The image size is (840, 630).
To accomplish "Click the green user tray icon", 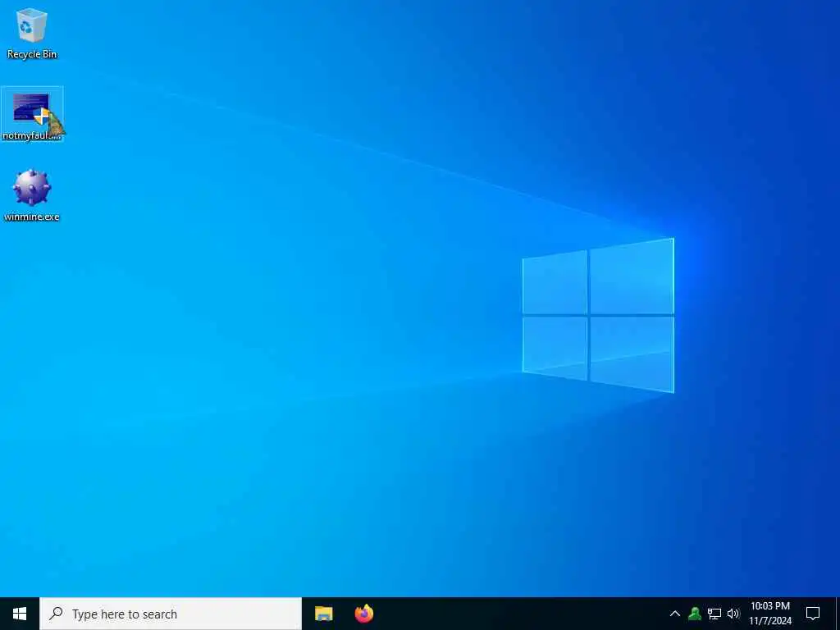I will (695, 614).
